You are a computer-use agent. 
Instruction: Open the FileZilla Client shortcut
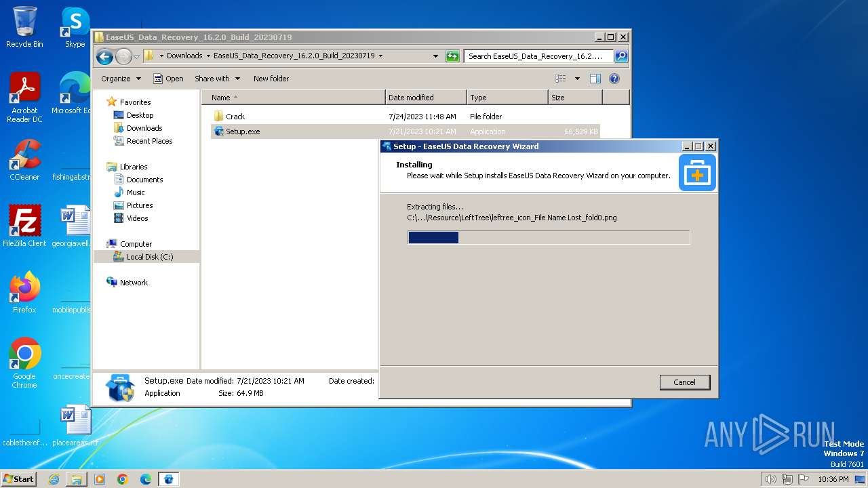pos(24,226)
